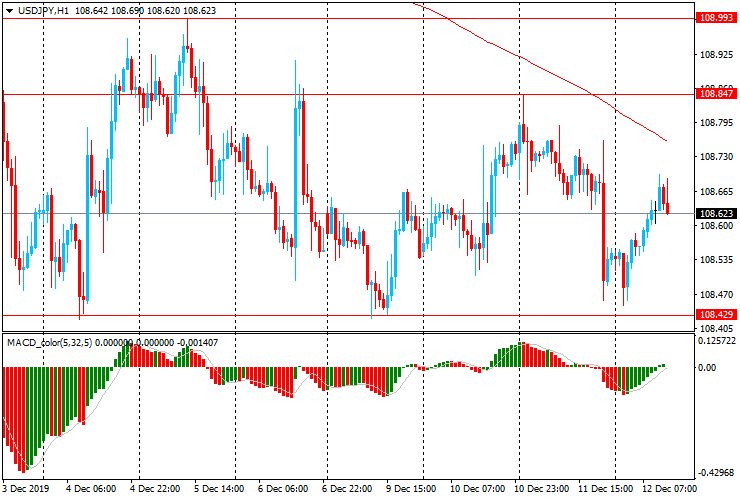Select the 108.535 price axis value
The height and width of the screenshot is (500, 740).
pyautogui.click(x=715, y=260)
